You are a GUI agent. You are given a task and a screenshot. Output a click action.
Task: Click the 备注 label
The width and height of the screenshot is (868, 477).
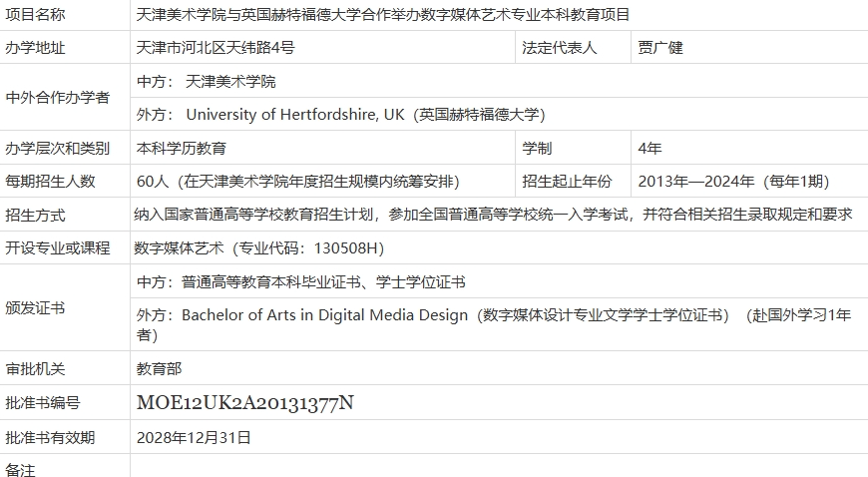(x=21, y=470)
